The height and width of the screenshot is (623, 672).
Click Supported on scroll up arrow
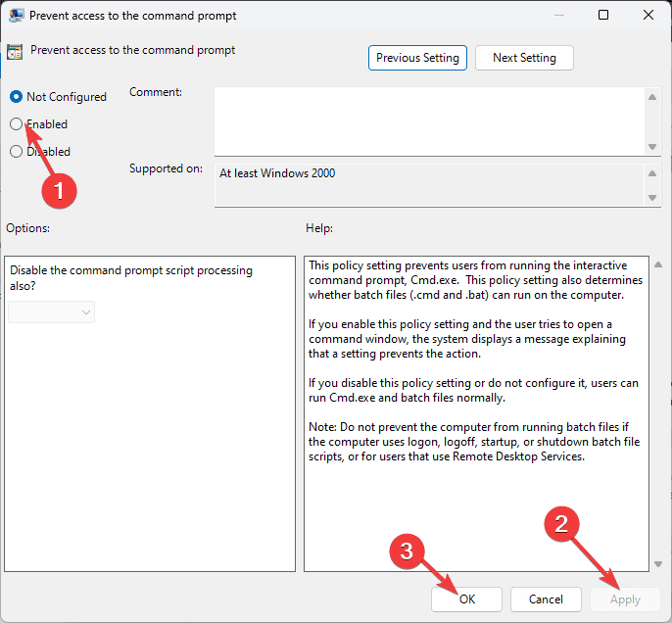pos(652,173)
